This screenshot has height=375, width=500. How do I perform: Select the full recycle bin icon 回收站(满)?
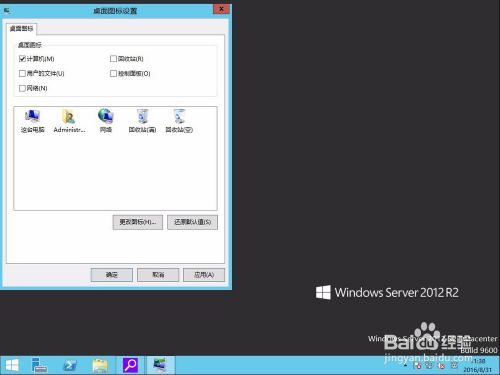[142, 121]
